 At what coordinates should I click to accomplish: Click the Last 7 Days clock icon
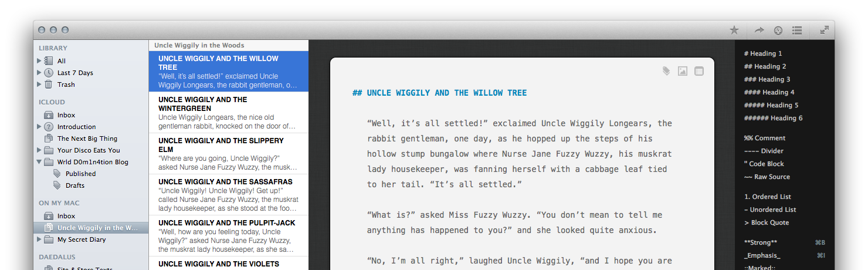(x=49, y=73)
